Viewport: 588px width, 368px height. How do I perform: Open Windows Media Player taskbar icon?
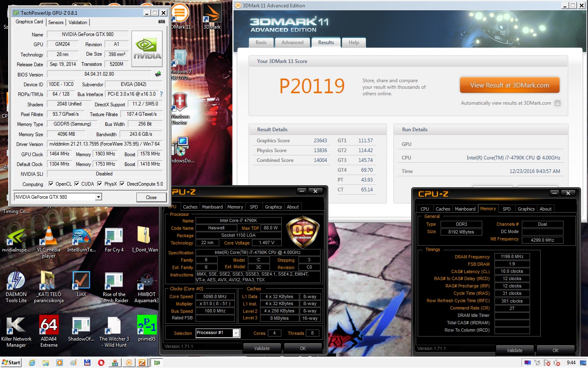(60, 363)
